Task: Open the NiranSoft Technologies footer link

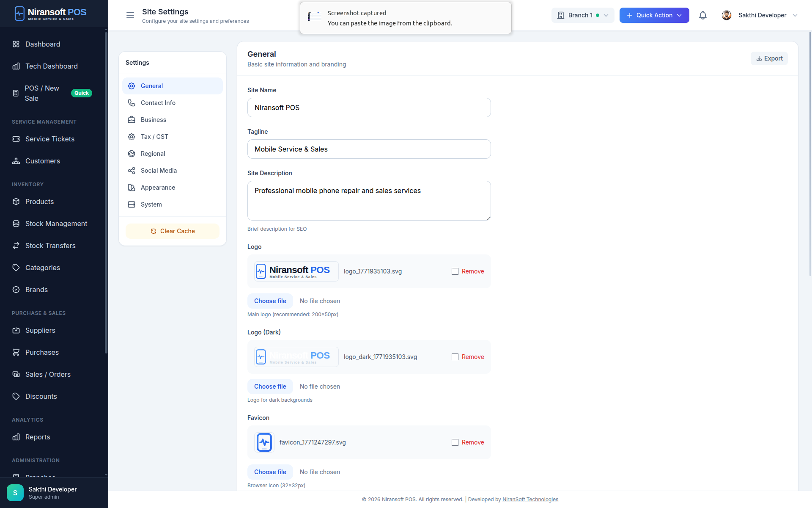Action: coord(530,500)
